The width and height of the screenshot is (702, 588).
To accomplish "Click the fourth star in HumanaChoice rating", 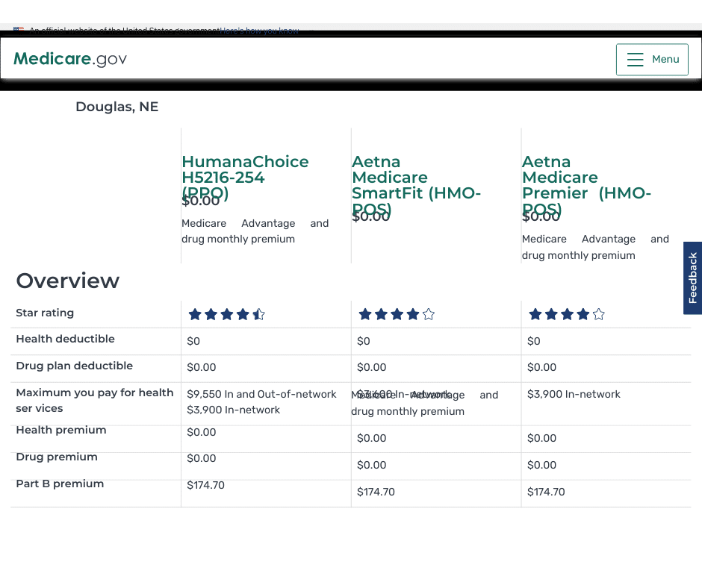I will point(243,314).
